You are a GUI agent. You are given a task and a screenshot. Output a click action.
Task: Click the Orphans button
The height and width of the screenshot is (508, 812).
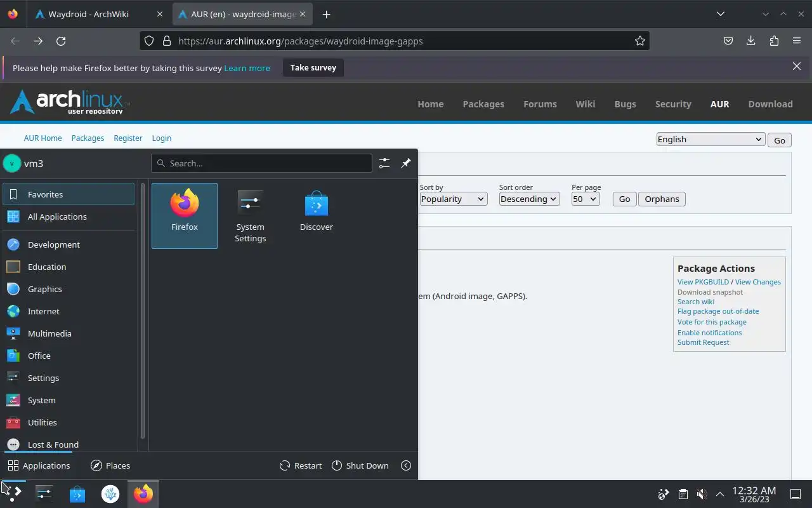662,199
